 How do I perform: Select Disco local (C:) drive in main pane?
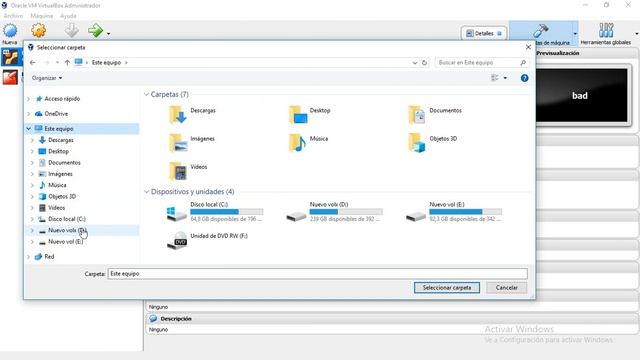tap(216, 211)
